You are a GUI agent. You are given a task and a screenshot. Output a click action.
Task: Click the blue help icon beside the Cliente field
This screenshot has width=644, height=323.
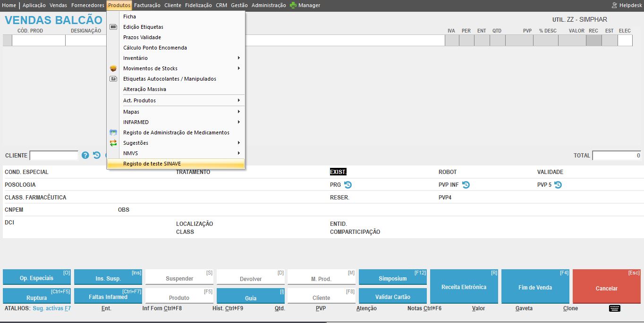[85, 155]
